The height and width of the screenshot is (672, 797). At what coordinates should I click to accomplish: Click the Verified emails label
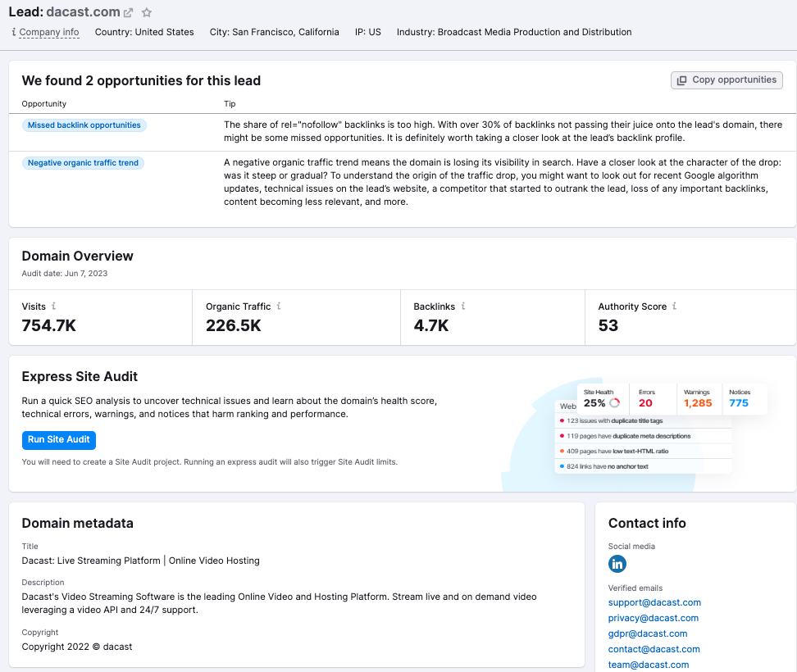coord(635,588)
